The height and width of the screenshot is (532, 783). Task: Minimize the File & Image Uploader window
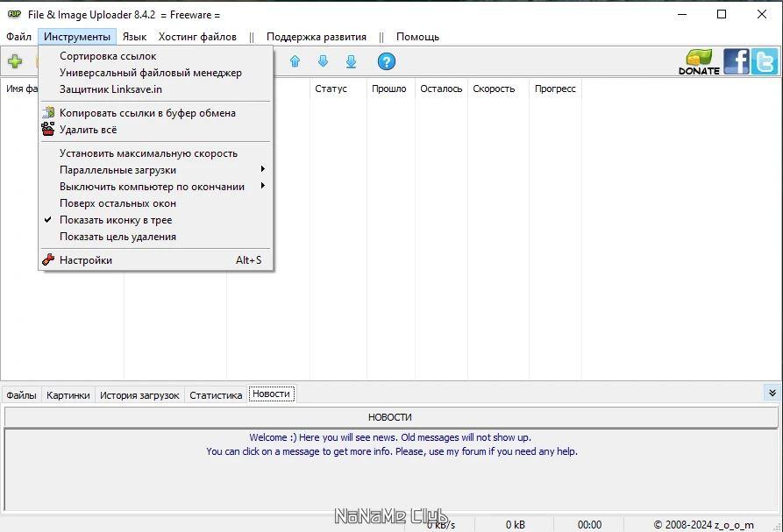[681, 15]
